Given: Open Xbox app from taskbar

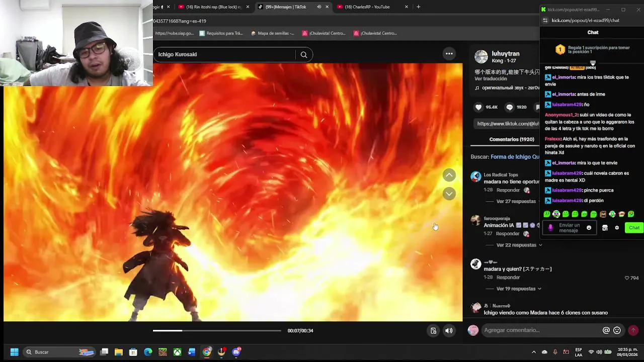Looking at the screenshot, I should [178, 352].
